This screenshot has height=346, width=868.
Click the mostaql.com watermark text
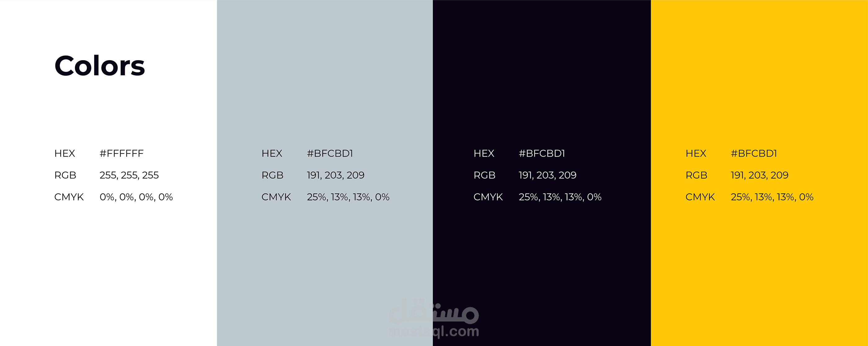click(434, 331)
